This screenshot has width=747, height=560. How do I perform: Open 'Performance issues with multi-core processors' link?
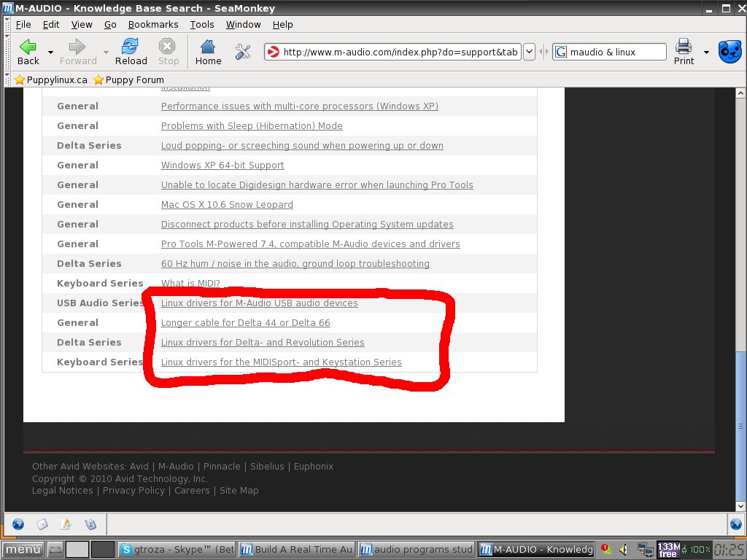pyautogui.click(x=300, y=106)
